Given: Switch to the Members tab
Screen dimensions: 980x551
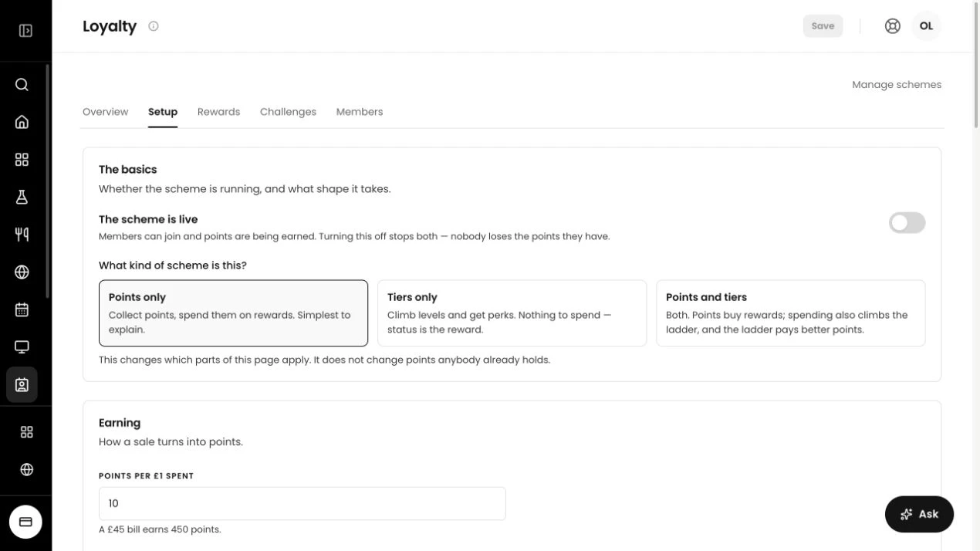Looking at the screenshot, I should [x=360, y=112].
